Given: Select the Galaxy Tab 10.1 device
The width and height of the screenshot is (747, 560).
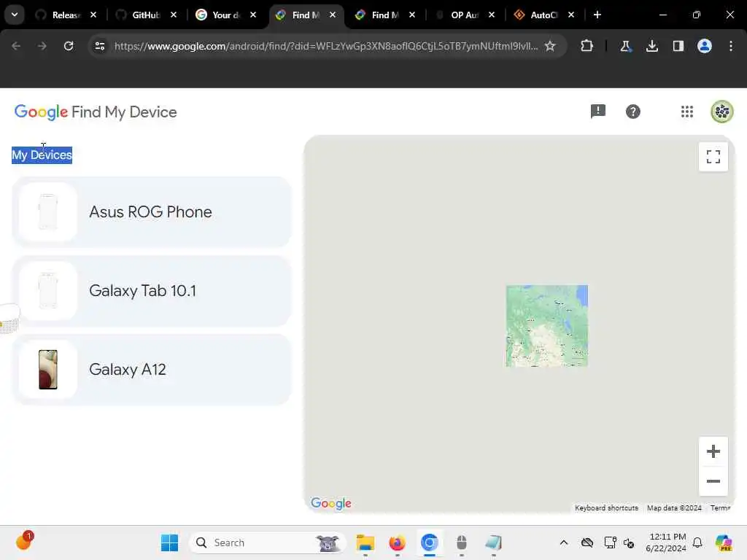Looking at the screenshot, I should click(151, 291).
